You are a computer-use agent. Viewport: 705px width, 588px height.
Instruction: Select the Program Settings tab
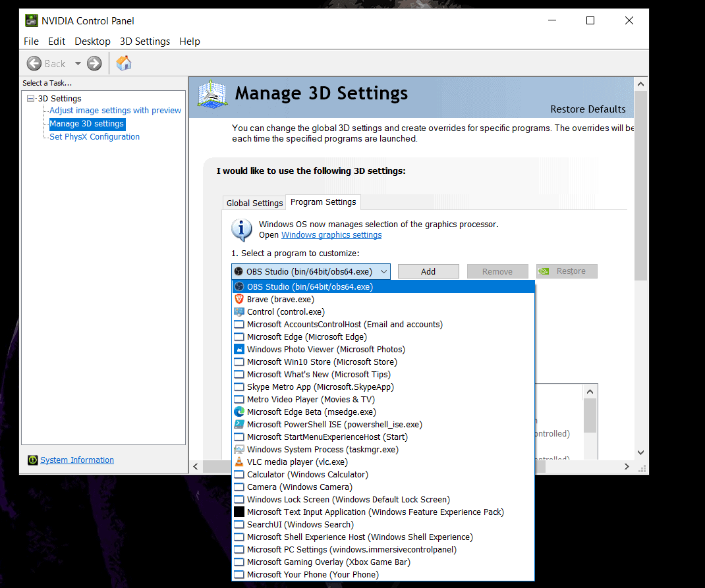[324, 202]
